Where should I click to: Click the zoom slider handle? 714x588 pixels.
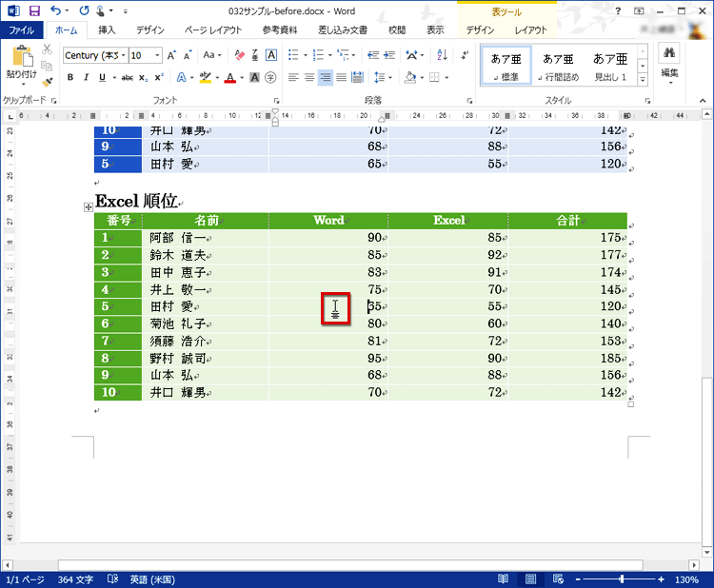click(622, 579)
